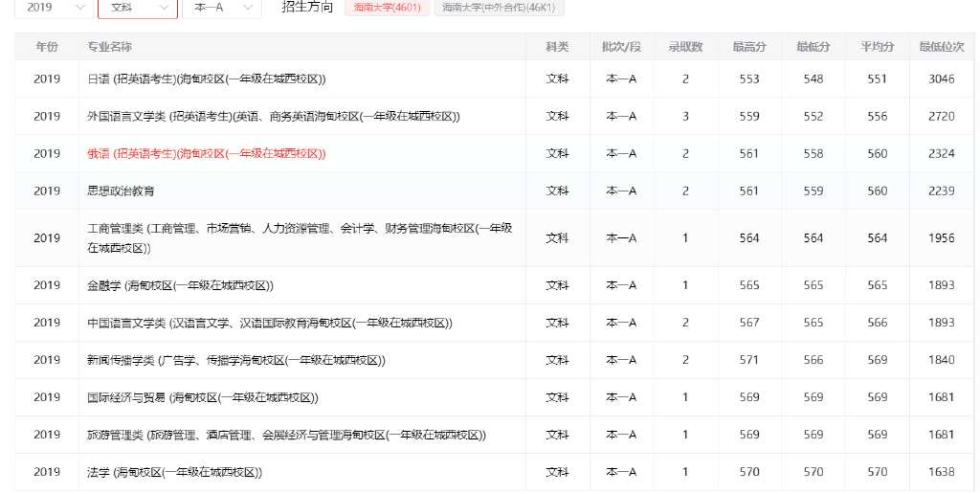Click the 录取数 column header
Viewport: 980px width, 494px height.
(x=685, y=47)
